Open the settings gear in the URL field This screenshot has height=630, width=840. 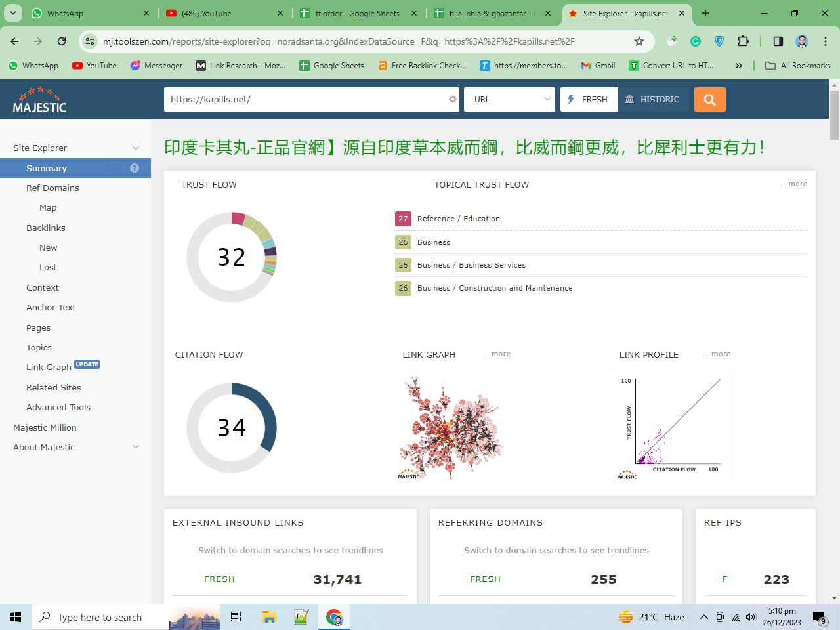click(x=452, y=100)
